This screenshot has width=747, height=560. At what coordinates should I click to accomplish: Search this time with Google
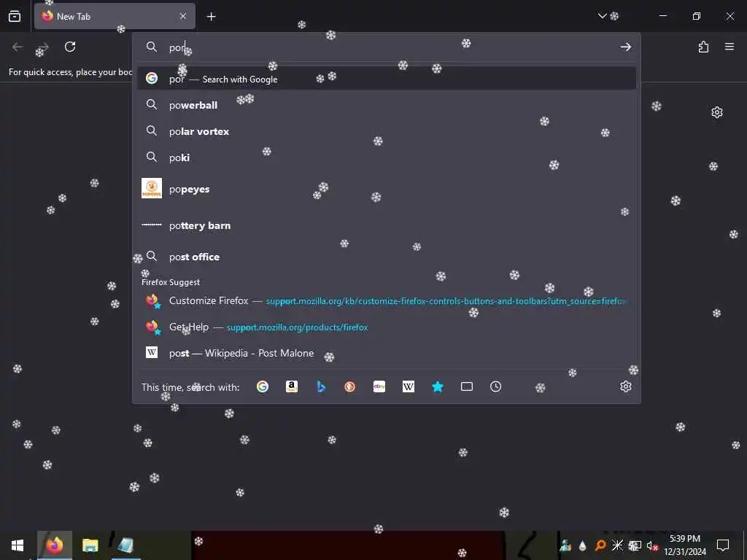tap(263, 386)
